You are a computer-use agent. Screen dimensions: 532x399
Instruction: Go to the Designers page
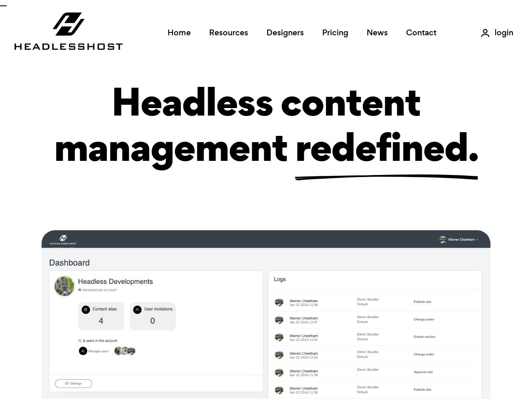pyautogui.click(x=285, y=32)
